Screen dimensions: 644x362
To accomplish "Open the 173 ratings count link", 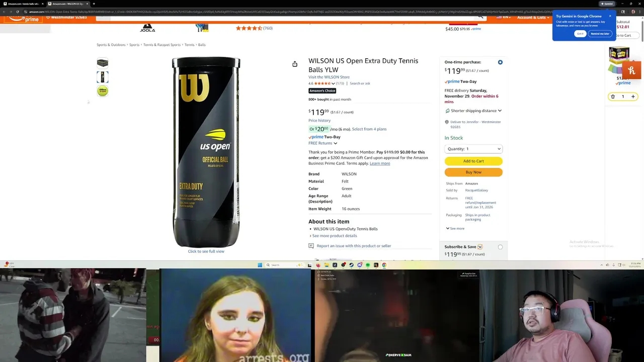I will point(340,83).
